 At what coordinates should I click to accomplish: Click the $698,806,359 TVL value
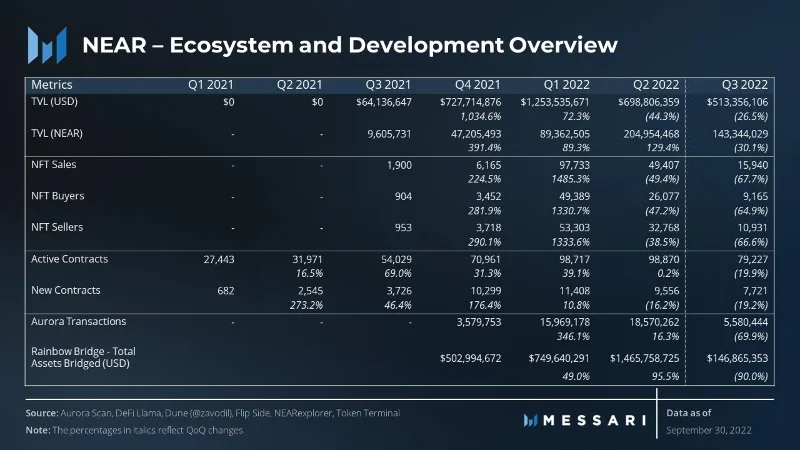coord(649,102)
